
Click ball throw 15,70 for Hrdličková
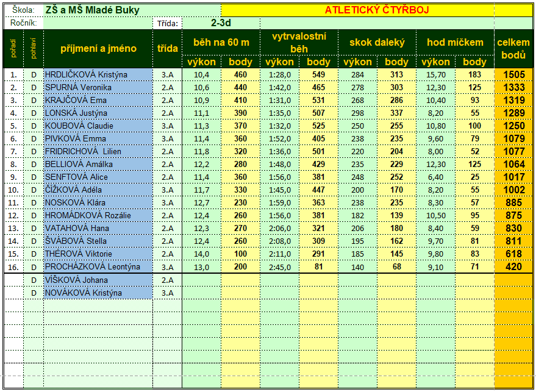435,75
